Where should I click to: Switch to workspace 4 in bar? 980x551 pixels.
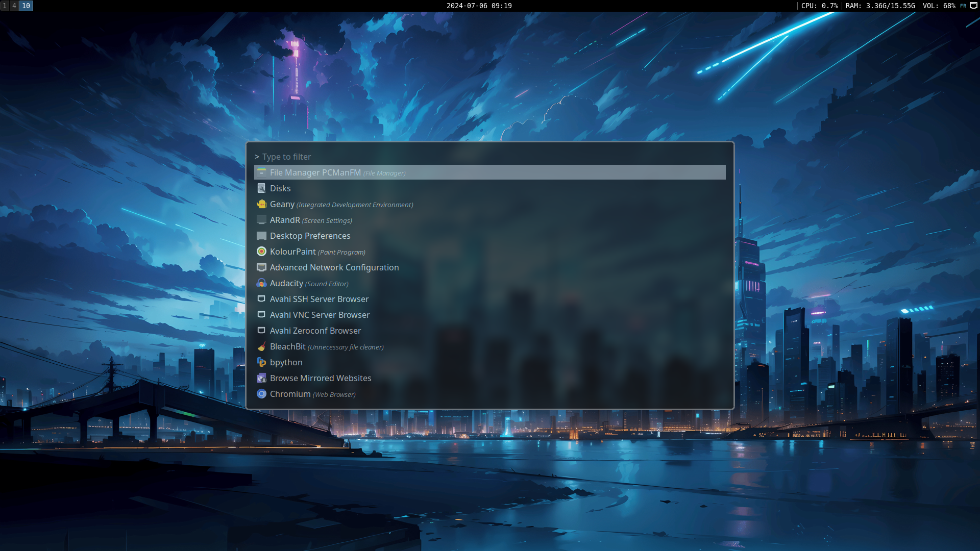click(x=14, y=6)
